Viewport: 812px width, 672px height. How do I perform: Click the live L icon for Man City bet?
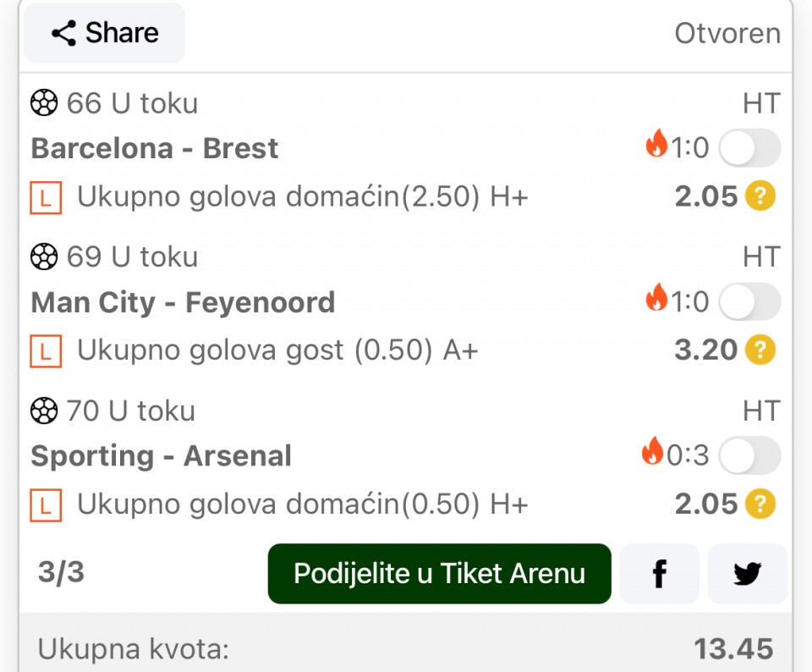(46, 351)
